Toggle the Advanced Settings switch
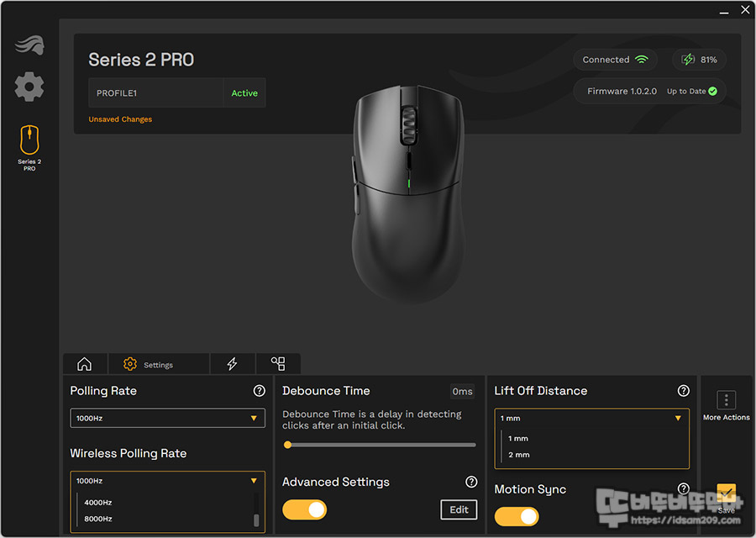The image size is (756, 538). click(x=304, y=509)
